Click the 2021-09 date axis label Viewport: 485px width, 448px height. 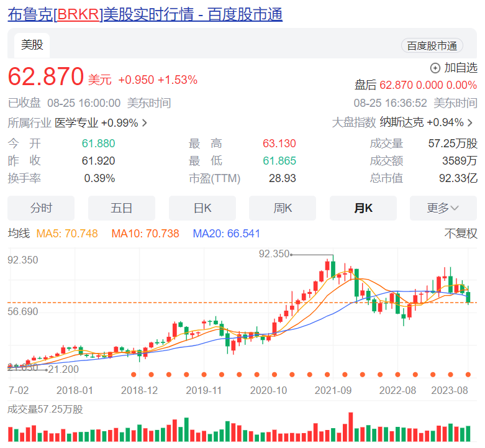tap(333, 390)
